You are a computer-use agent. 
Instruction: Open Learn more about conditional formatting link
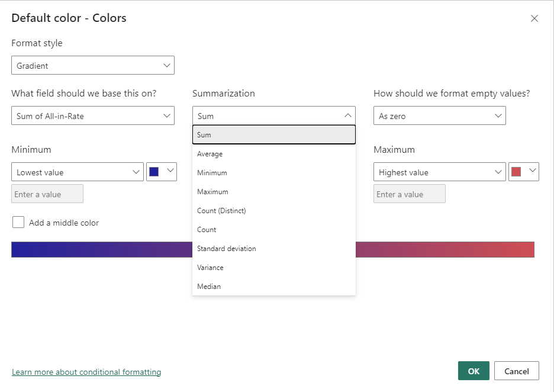pos(86,372)
